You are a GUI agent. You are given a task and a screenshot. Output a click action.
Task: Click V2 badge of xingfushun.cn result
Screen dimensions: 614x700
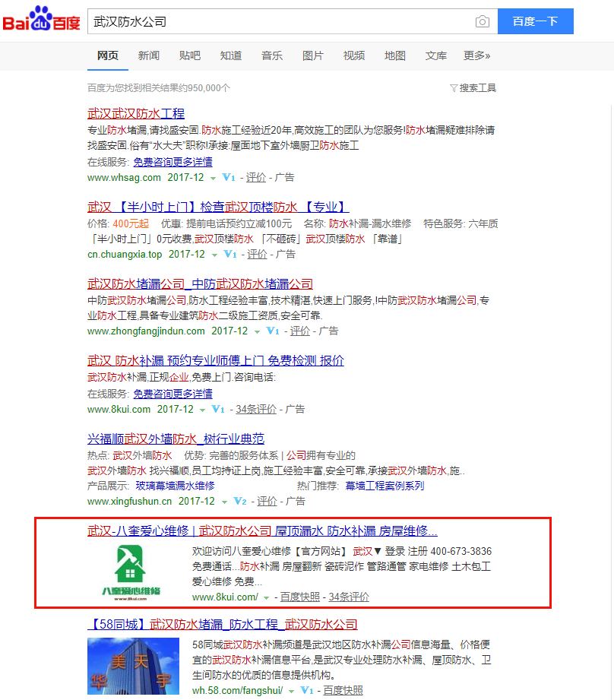click(239, 502)
